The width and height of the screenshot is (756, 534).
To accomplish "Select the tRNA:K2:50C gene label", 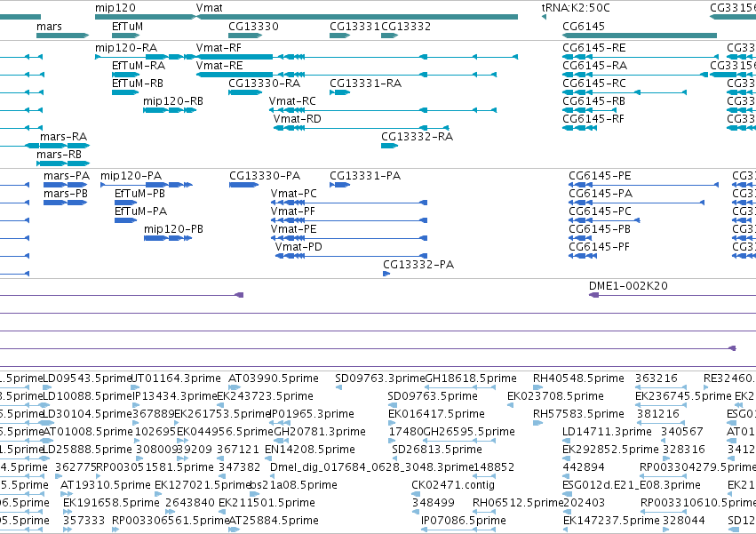I will click(x=576, y=8).
